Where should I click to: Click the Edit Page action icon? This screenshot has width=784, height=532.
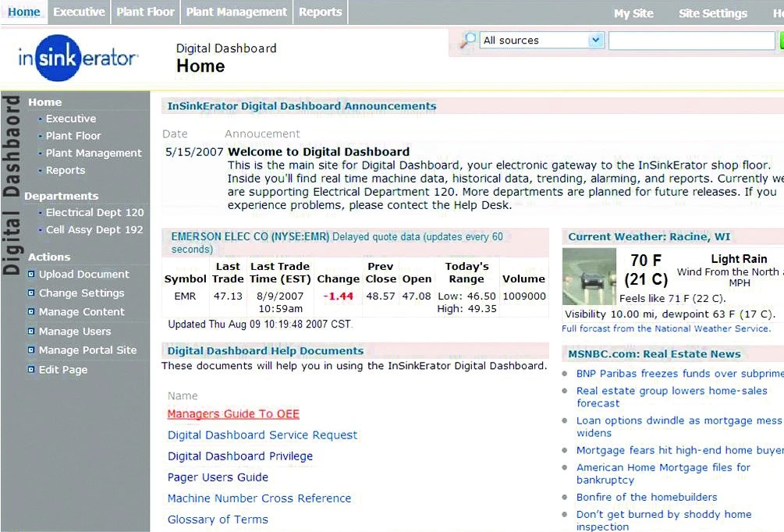click(x=31, y=369)
